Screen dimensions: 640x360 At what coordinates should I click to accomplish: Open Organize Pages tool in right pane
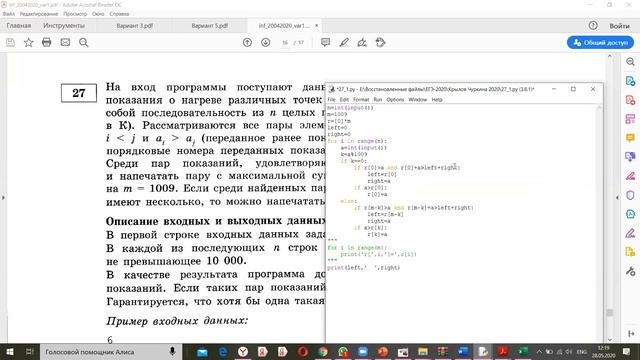pos(630,119)
